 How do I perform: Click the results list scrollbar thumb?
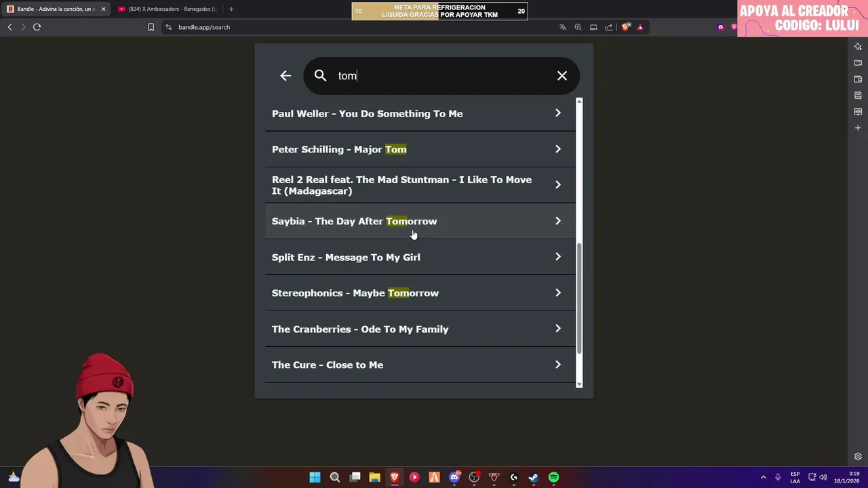pyautogui.click(x=579, y=298)
